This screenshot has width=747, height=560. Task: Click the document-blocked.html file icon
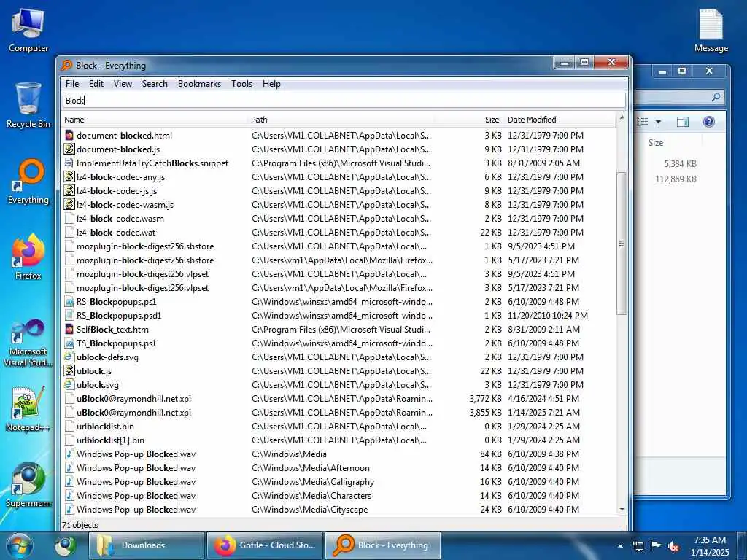click(x=69, y=135)
